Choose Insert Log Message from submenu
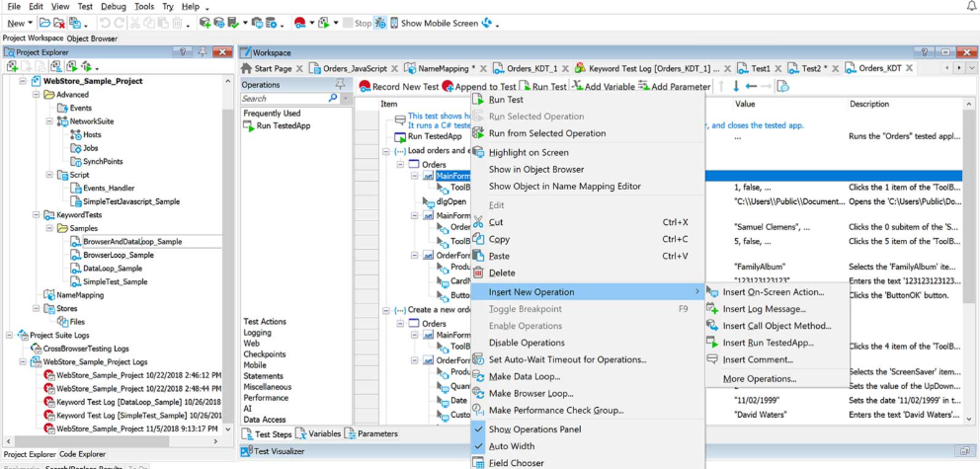Image resolution: width=980 pixels, height=469 pixels. (764, 308)
